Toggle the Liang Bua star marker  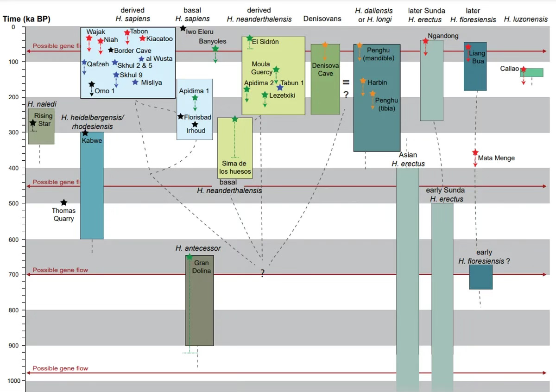coord(468,47)
